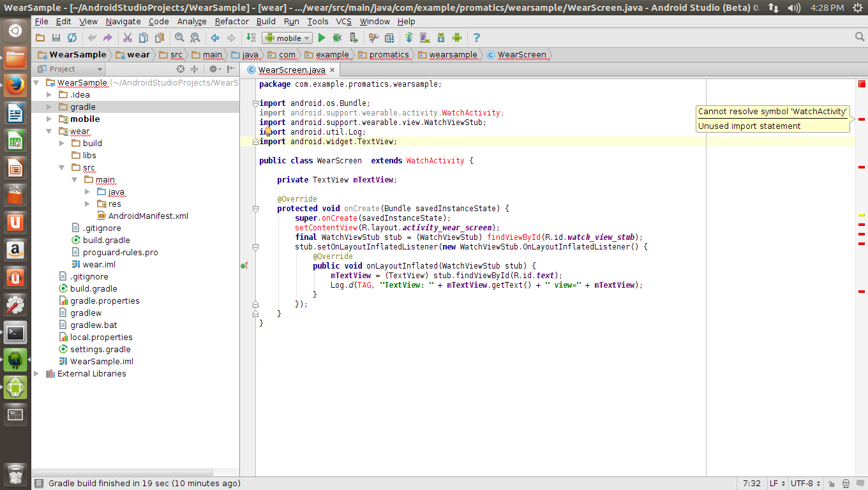The width and height of the screenshot is (868, 490).
Task: Click the Make Project build icon
Action: point(251,38)
